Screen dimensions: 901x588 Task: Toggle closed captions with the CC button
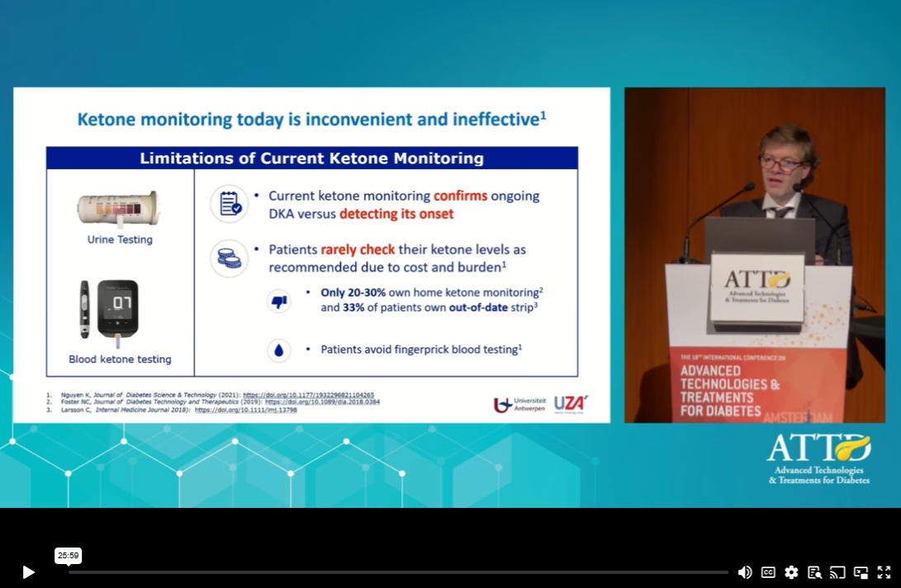[768, 572]
